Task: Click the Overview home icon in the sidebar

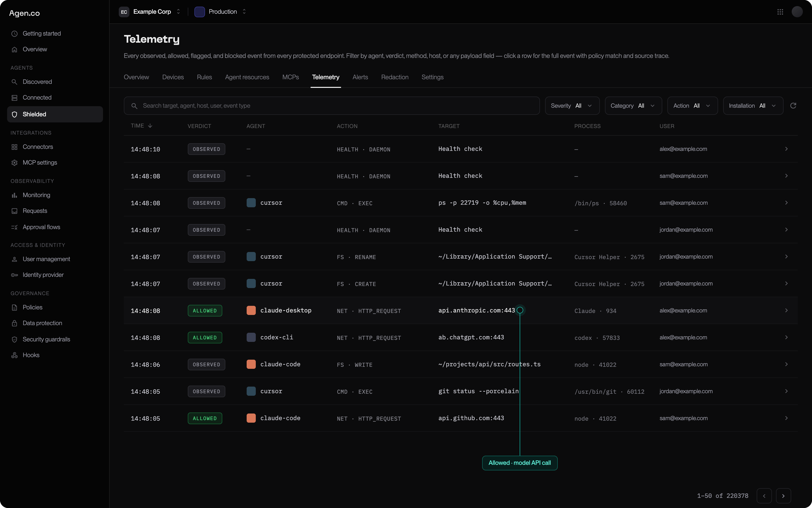Action: point(14,49)
